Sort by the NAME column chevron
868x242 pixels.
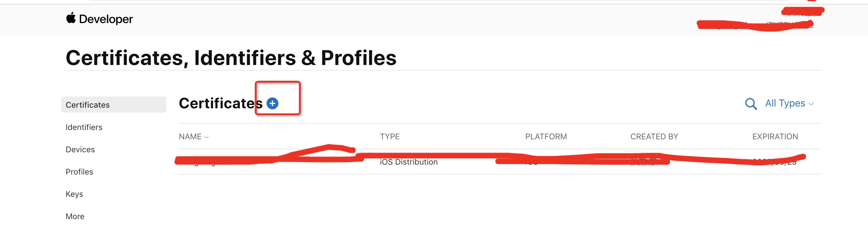click(x=207, y=137)
